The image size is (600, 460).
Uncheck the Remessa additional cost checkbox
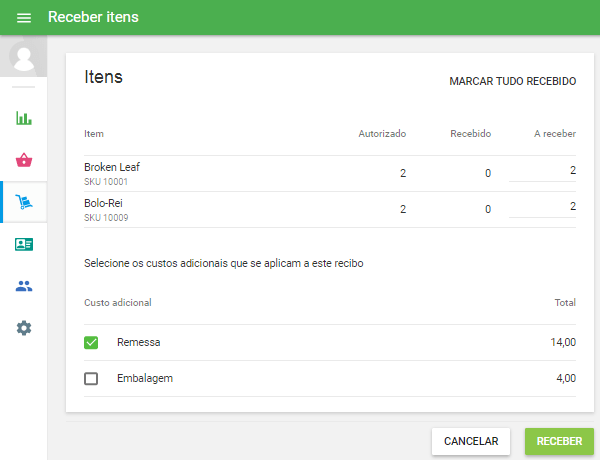point(91,343)
